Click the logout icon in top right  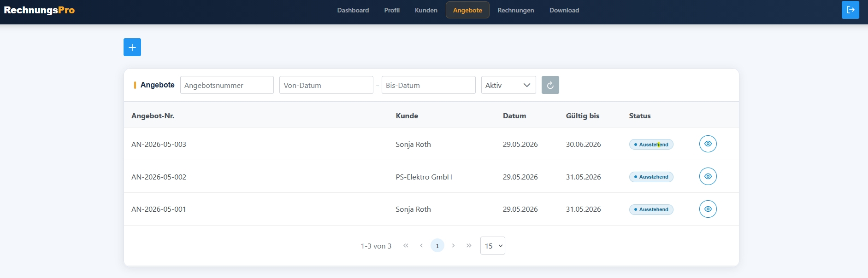pos(850,10)
